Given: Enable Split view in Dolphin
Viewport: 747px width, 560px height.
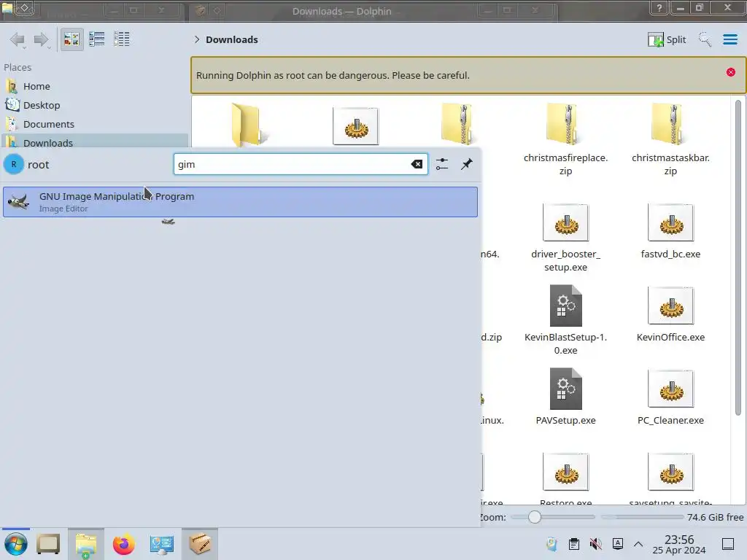Looking at the screenshot, I should point(667,39).
